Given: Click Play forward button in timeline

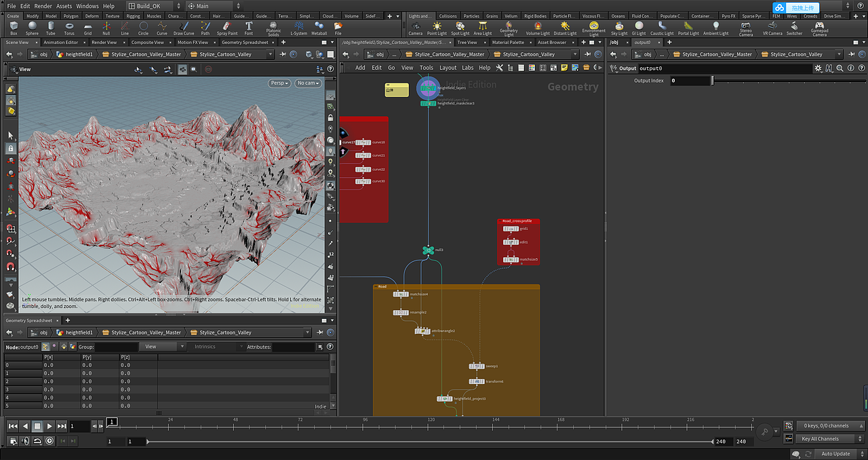Looking at the screenshot, I should pos(50,426).
